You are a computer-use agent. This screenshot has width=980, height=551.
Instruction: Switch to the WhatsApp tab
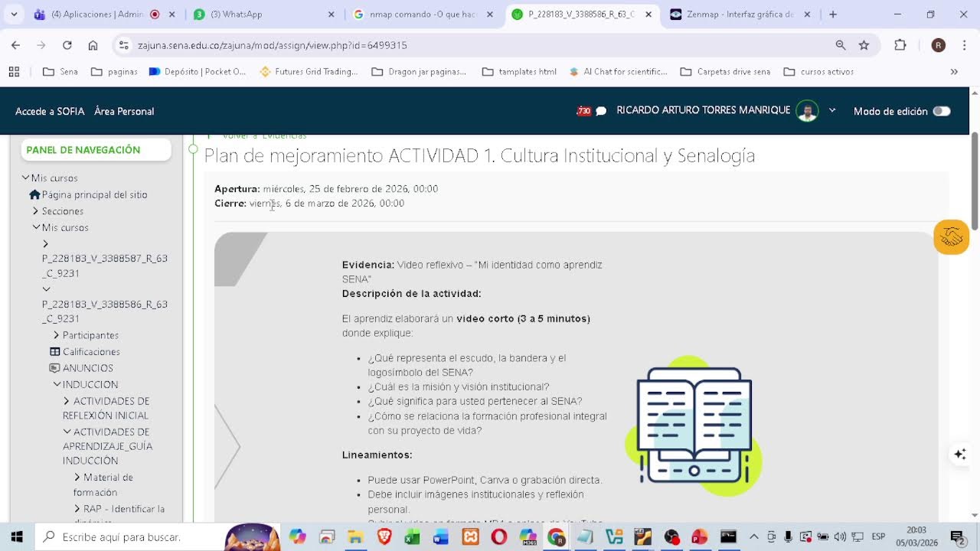pyautogui.click(x=264, y=15)
